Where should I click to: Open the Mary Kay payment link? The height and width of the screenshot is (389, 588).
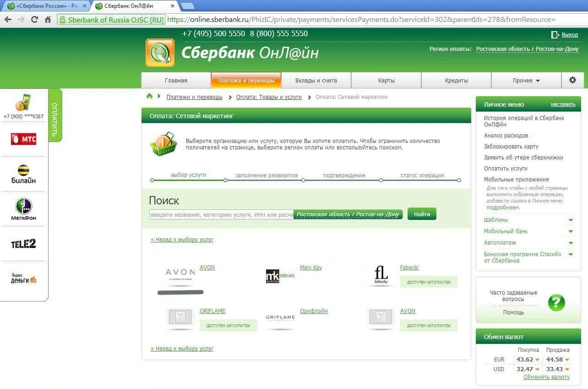pyautogui.click(x=310, y=268)
